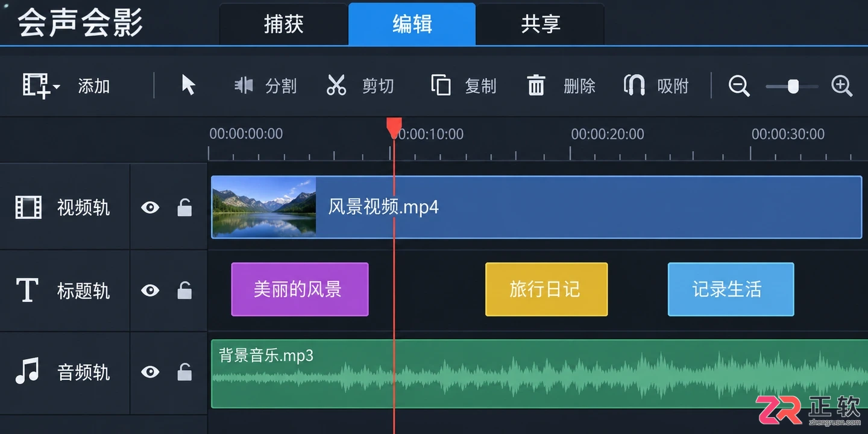Click the 风景视频.mp4 clip thumbnail
The image size is (868, 434).
click(x=264, y=207)
